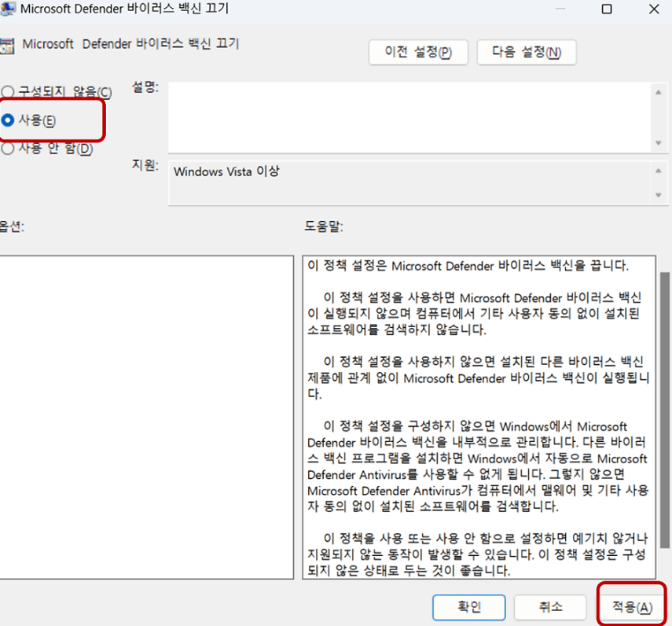Close the Defender policy dialog
Screen dimensions: 672x626
pos(654,9)
